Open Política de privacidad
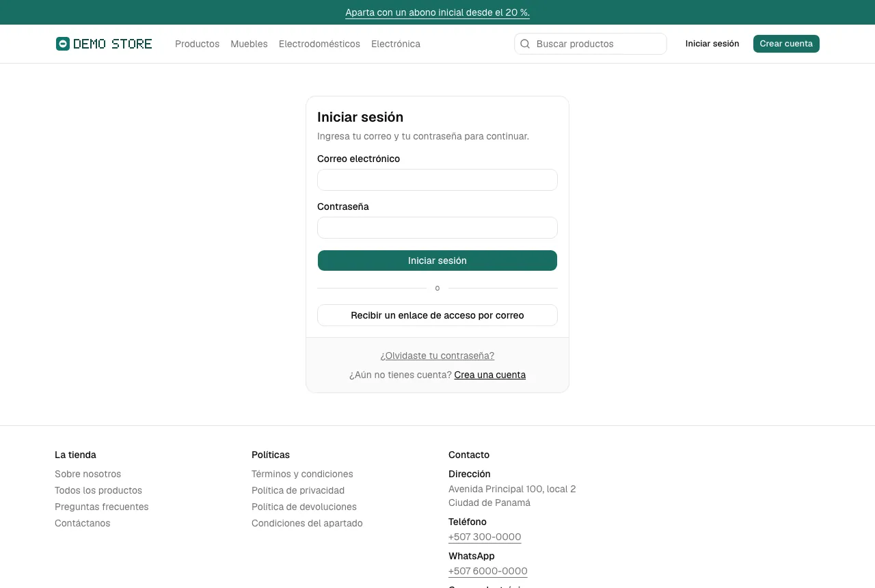Image resolution: width=875 pixels, height=588 pixels. tap(298, 490)
